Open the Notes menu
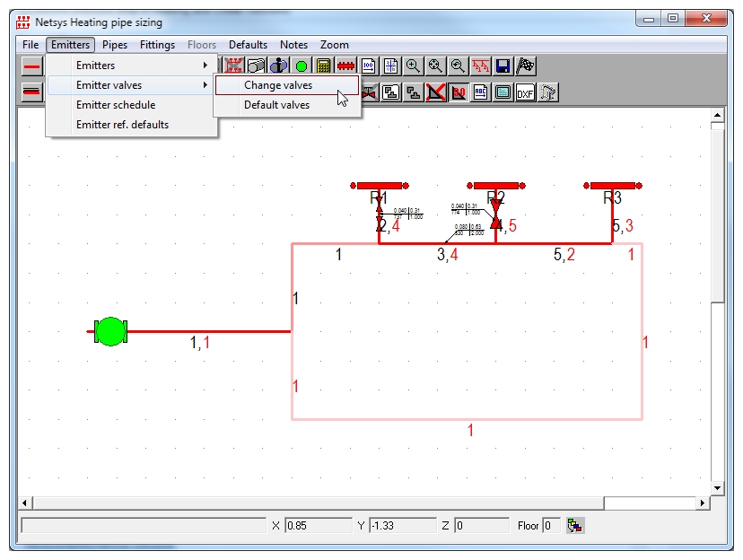This screenshot has height=560, width=743. click(293, 45)
